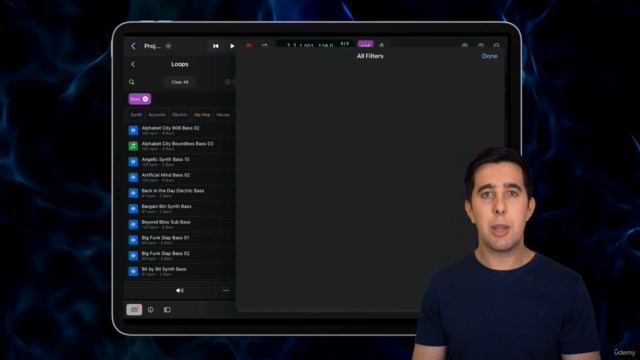The width and height of the screenshot is (640, 360).
Task: Toggle the sidebar panel icon
Action: [x=167, y=310]
